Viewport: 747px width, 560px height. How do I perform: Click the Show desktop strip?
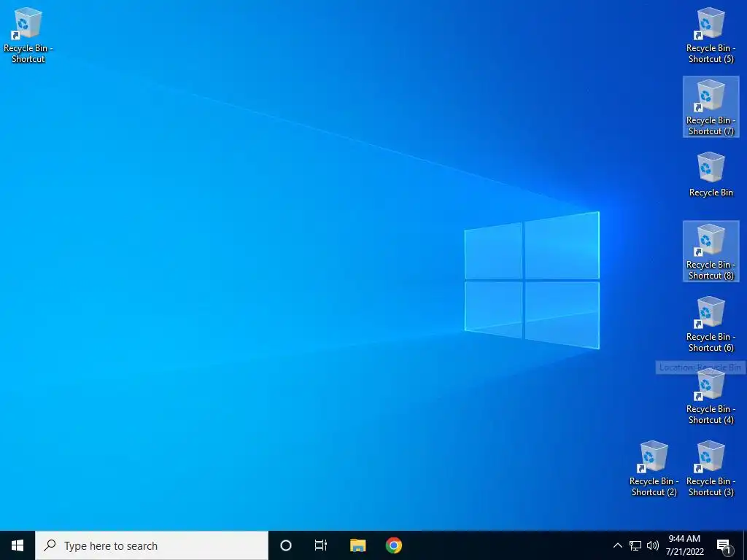745,545
